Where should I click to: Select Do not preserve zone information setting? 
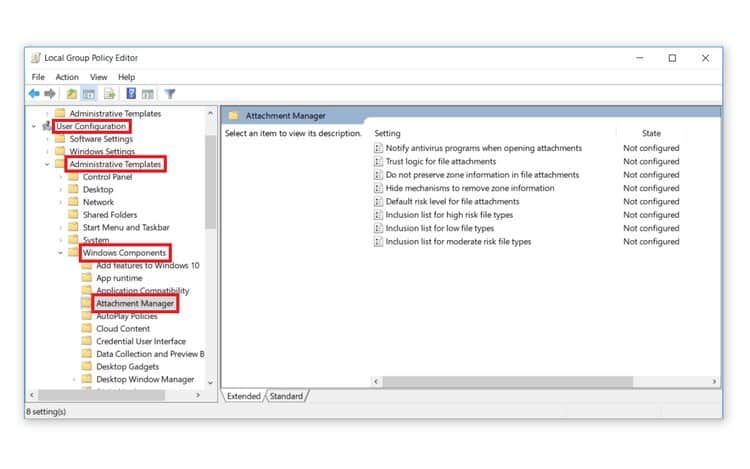pos(482,175)
